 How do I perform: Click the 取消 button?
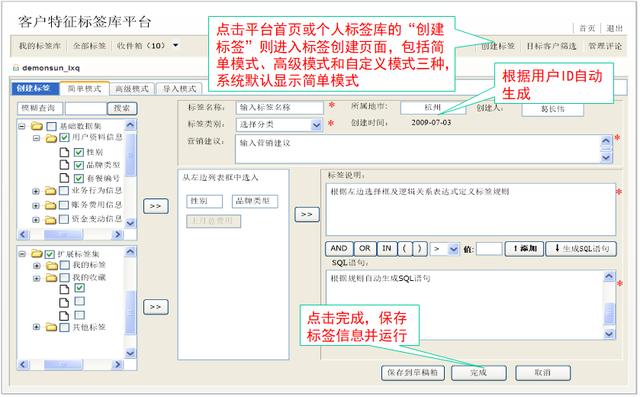(x=542, y=373)
